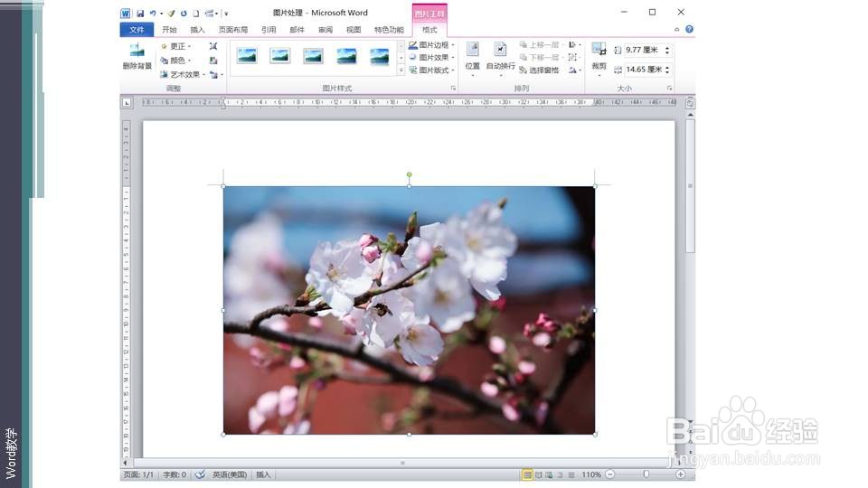Image resolution: width=868 pixels, height=488 pixels.
Task: Open the Customize Quick Access Toolbar arrow
Action: (x=226, y=14)
